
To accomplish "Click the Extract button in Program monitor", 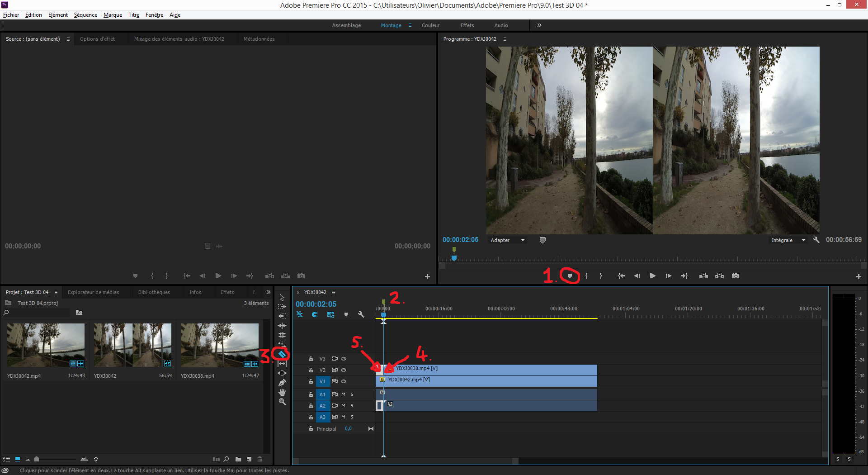I will [x=719, y=276].
